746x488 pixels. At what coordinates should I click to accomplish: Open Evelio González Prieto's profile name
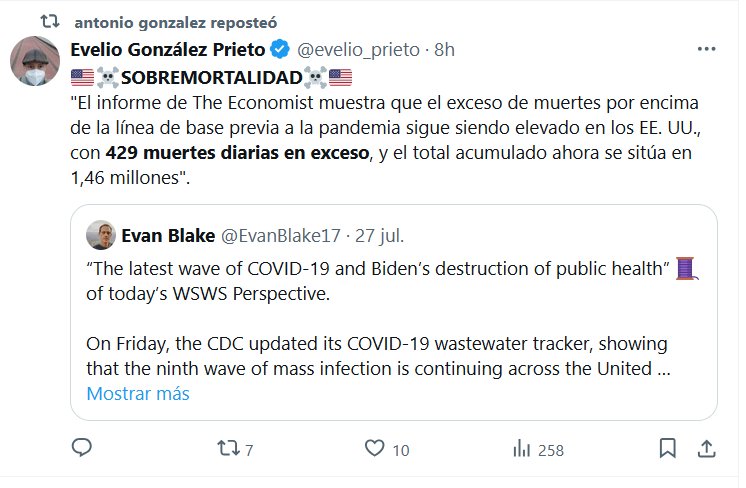pos(168,50)
